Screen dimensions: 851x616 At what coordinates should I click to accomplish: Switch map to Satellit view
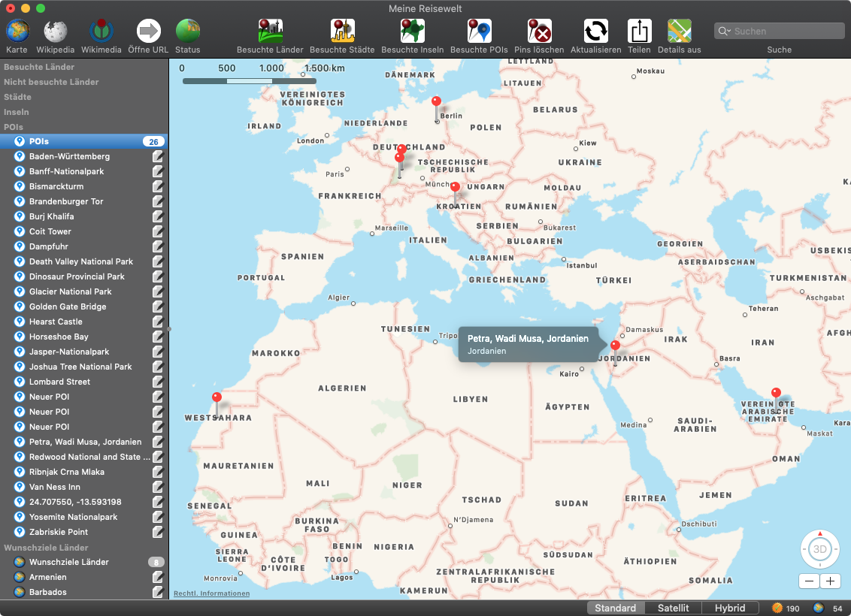(673, 608)
